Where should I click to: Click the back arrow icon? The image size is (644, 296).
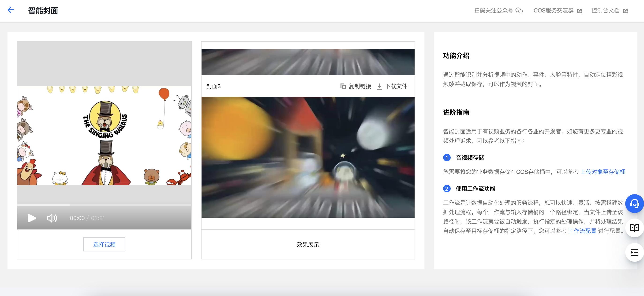tap(11, 10)
